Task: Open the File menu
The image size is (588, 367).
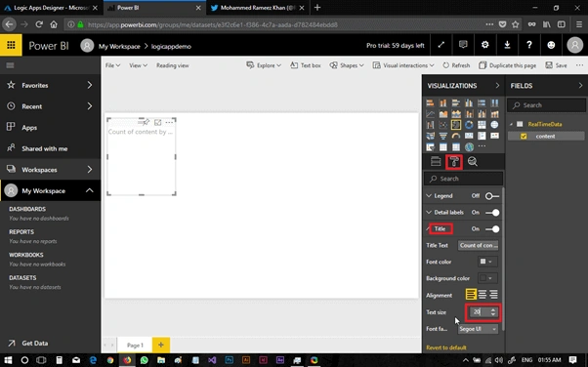Action: pos(112,65)
